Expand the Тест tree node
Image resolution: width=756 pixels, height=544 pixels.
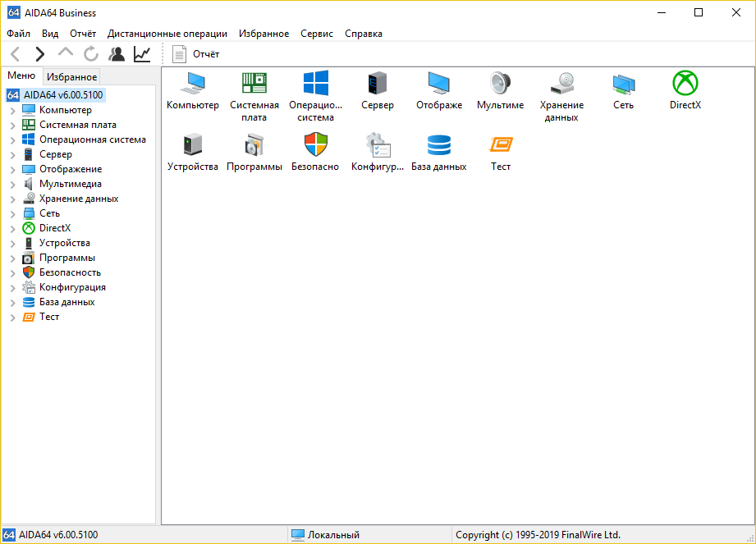click(13, 318)
